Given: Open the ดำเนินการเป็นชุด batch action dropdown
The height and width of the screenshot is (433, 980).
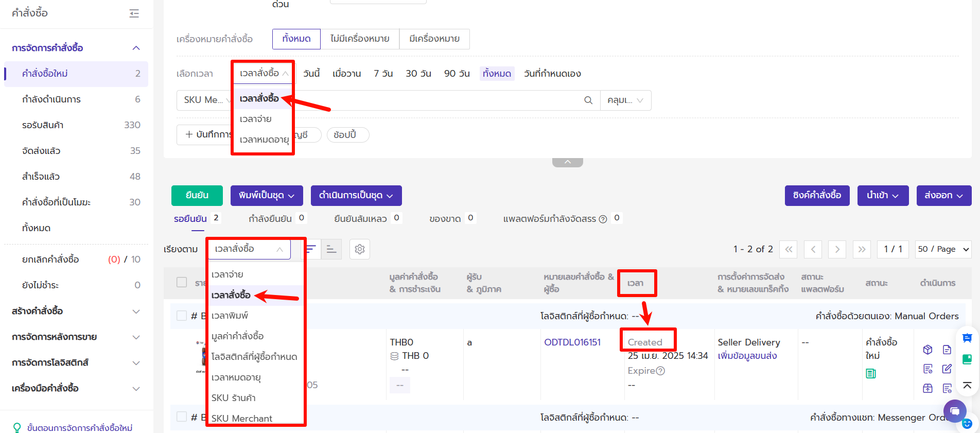Looking at the screenshot, I should [356, 196].
